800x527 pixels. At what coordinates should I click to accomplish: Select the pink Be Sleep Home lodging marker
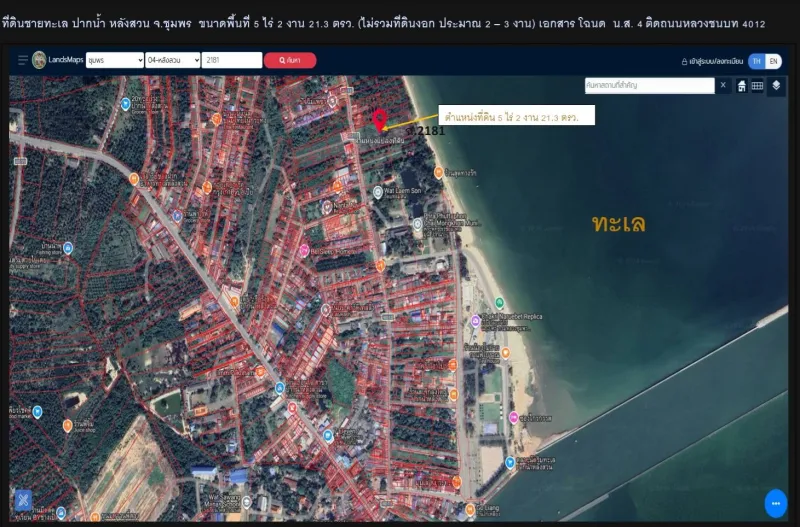pos(304,250)
